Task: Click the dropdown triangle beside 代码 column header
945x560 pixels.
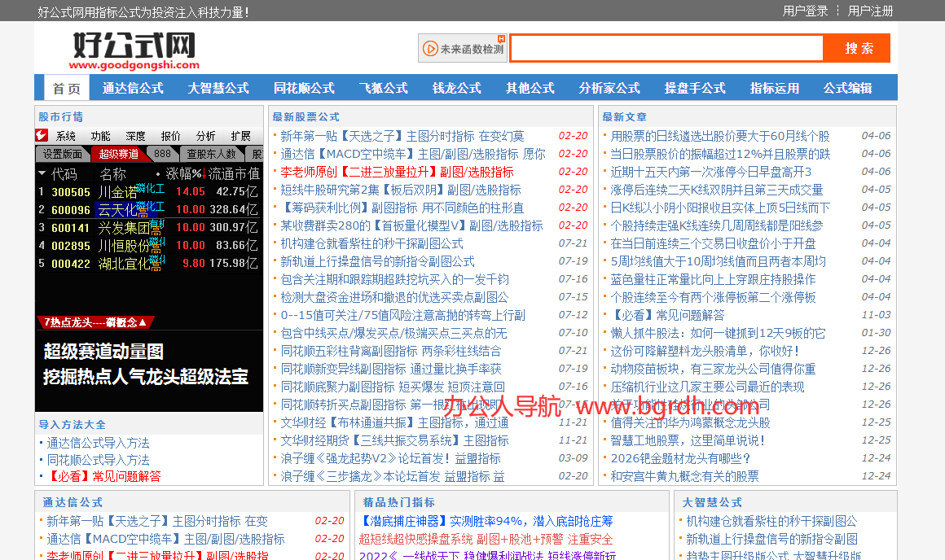Action: coord(42,173)
